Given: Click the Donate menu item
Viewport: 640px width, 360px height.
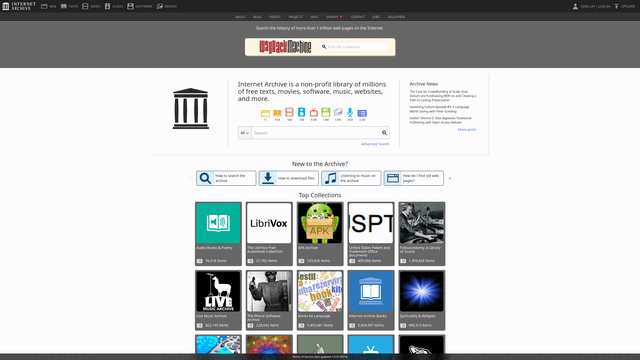Looking at the screenshot, I should [x=334, y=17].
